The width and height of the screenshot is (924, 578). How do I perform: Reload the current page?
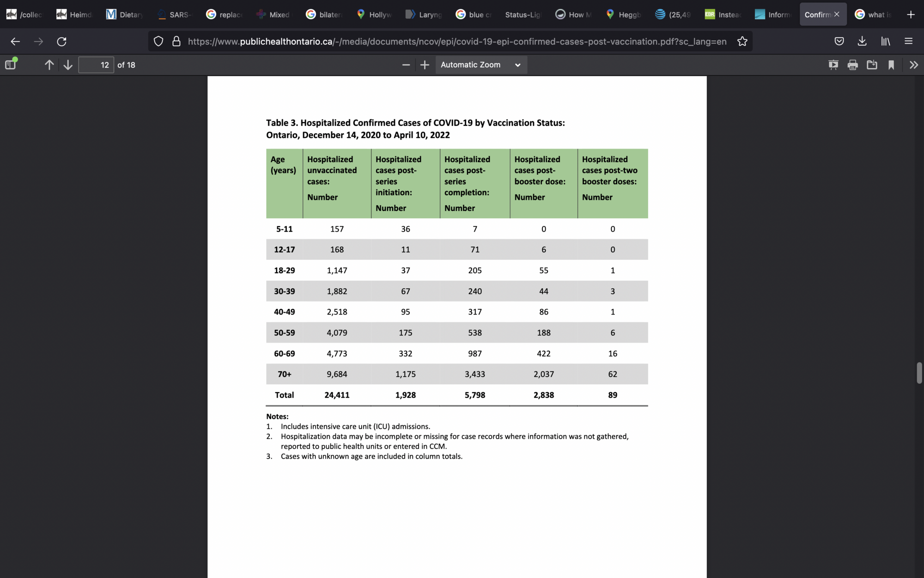(61, 41)
